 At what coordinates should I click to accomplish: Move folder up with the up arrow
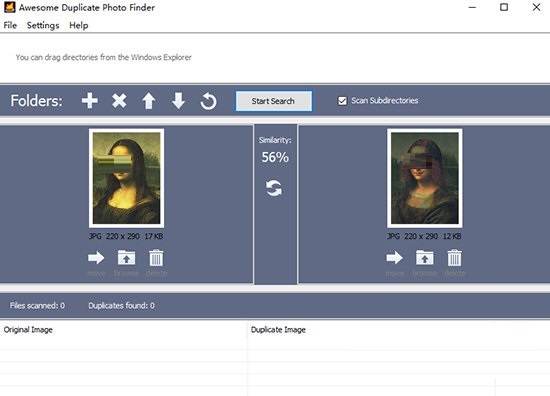149,101
